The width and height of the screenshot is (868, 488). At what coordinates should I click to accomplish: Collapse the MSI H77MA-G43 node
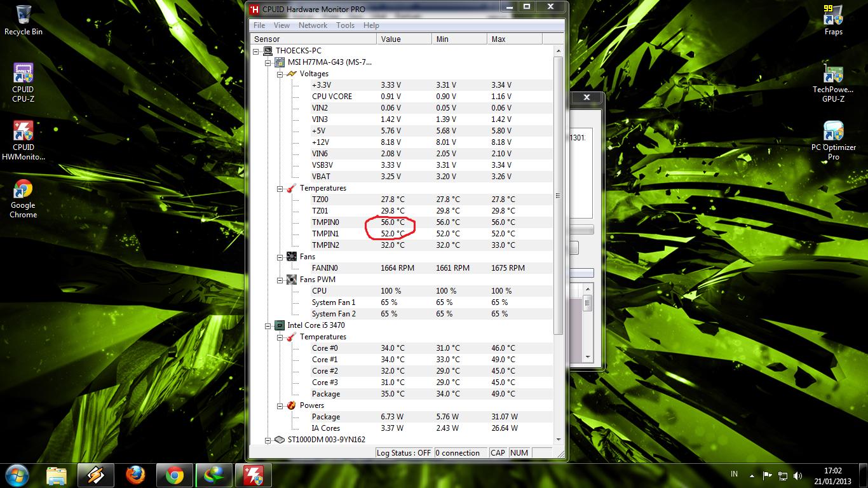(268, 62)
